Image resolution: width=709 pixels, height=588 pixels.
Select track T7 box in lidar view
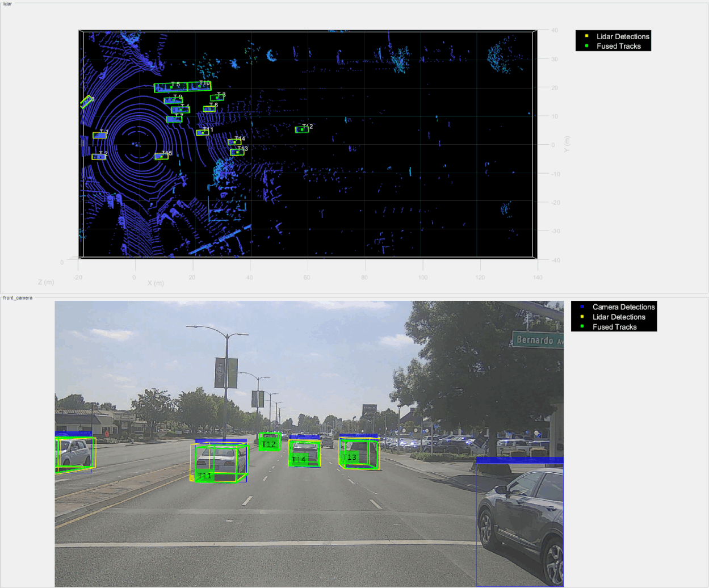[174, 119]
